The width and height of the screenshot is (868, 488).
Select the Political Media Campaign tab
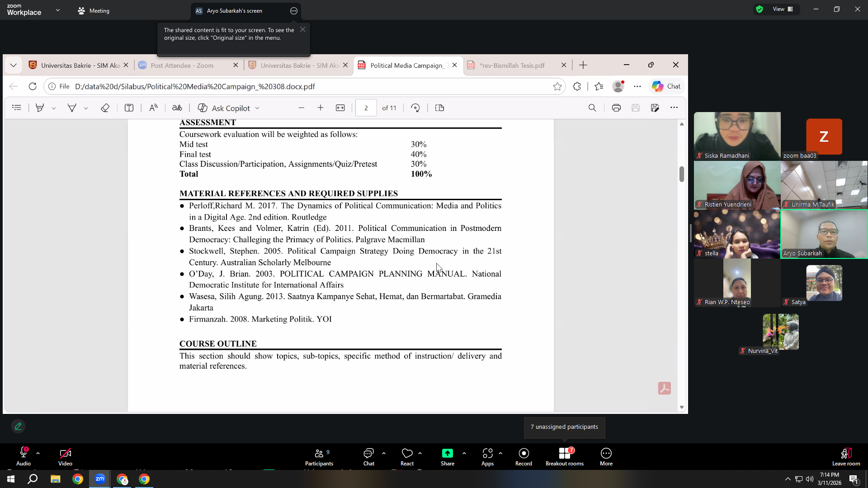pyautogui.click(x=408, y=66)
